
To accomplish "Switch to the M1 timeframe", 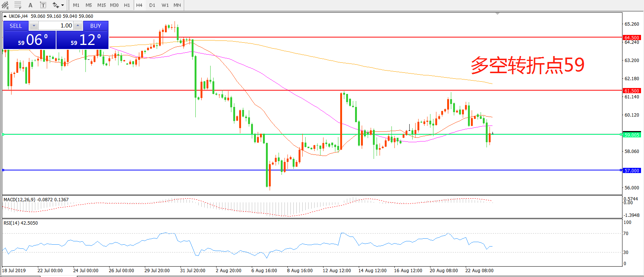I will coord(76,5).
